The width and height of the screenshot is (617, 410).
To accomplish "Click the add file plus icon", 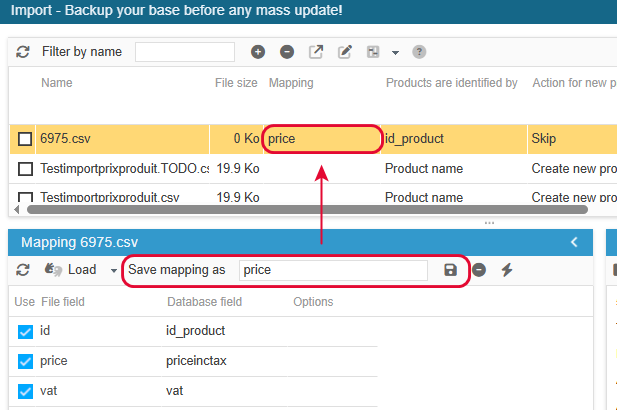I will [x=258, y=52].
